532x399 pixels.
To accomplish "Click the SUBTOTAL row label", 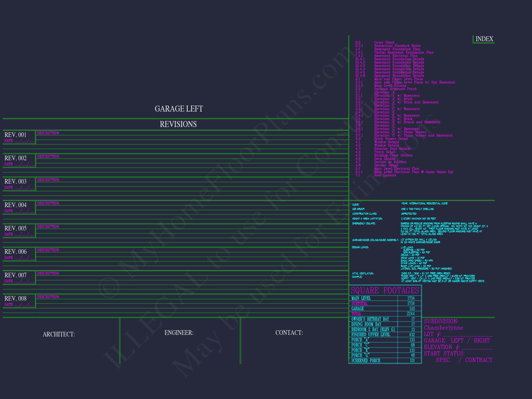I will [x=359, y=303].
